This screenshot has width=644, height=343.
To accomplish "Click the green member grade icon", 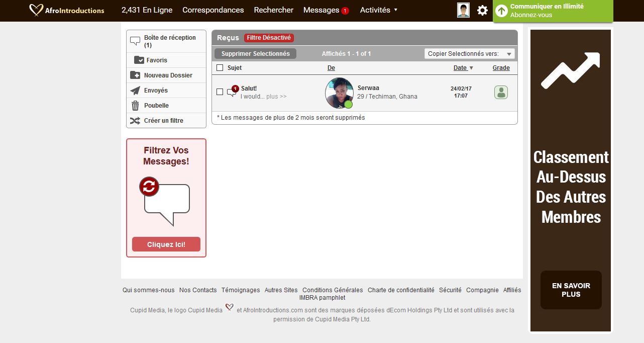I will point(501,93).
